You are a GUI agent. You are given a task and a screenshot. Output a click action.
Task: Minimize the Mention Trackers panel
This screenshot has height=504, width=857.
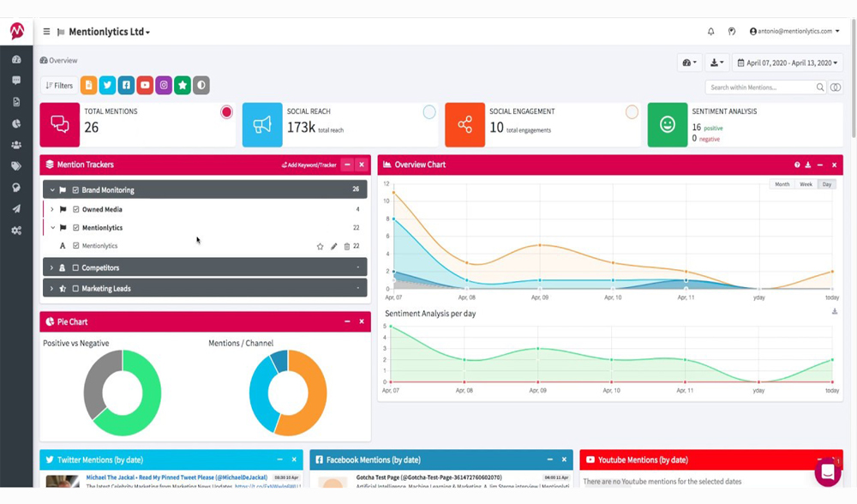click(x=347, y=165)
